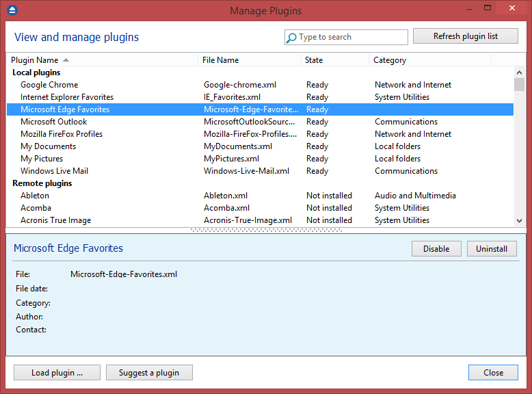The height and width of the screenshot is (394, 532).
Task: Select the My Pictures plugin
Action: pyautogui.click(x=260, y=159)
